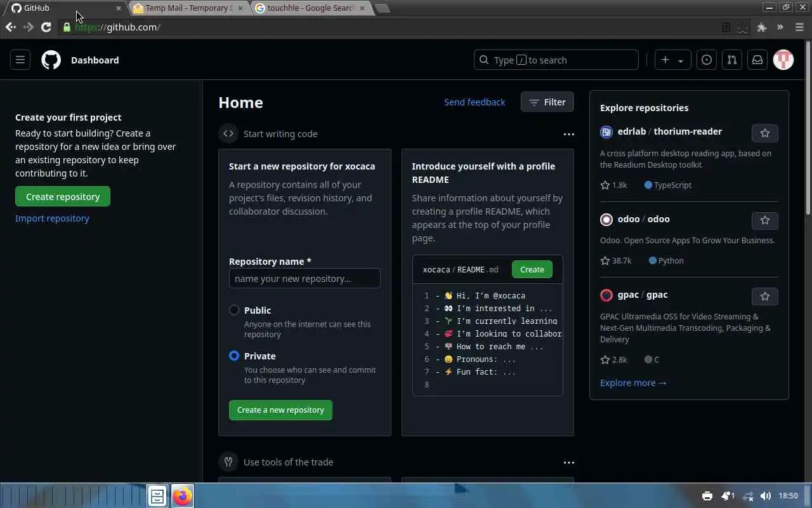Viewport: 812px width, 508px height.
Task: Expand the browser toolbar overflow chevron
Action: [x=780, y=27]
